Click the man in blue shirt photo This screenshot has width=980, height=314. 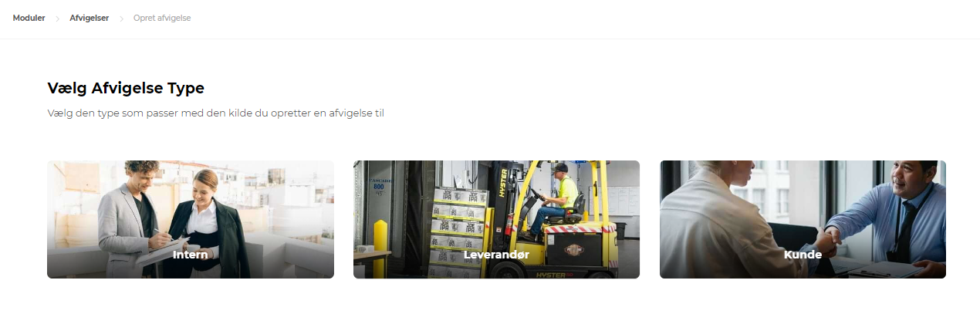point(895,216)
